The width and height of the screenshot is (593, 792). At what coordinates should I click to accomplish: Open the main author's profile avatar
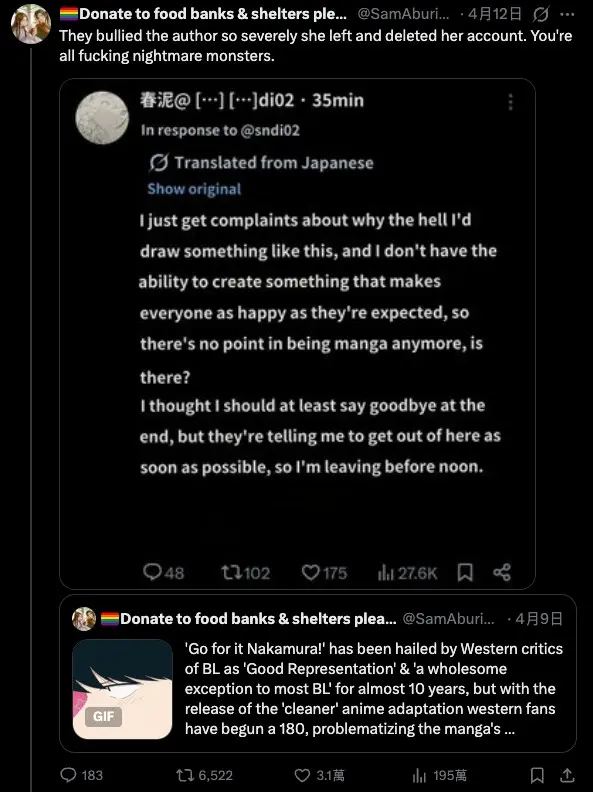pos(31,24)
